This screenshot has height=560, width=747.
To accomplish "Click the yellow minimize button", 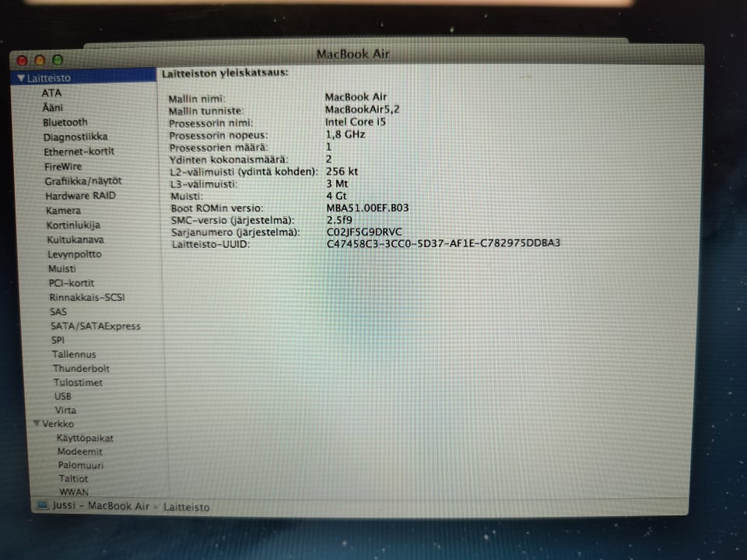I will pyautogui.click(x=40, y=60).
